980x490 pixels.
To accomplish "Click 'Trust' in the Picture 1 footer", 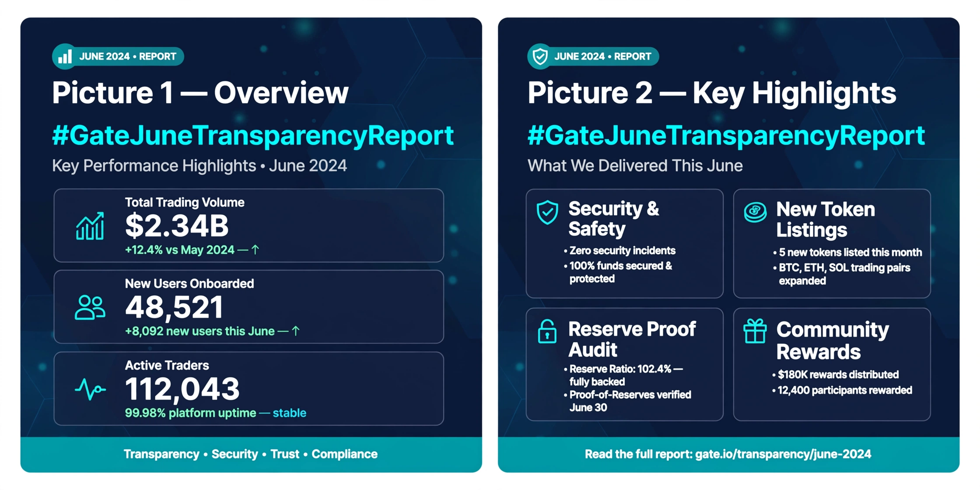I will coord(285,454).
